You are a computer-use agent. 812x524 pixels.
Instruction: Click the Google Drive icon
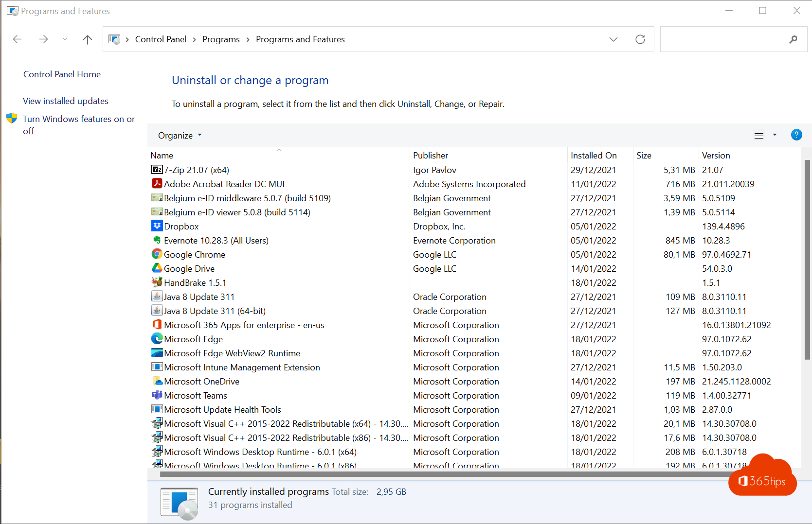tap(157, 268)
